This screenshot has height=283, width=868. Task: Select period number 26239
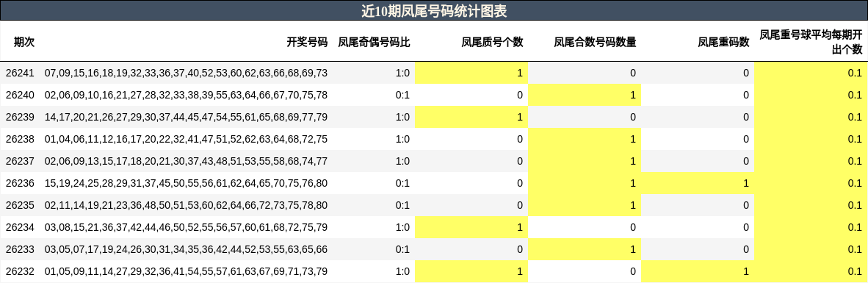pyautogui.click(x=20, y=117)
